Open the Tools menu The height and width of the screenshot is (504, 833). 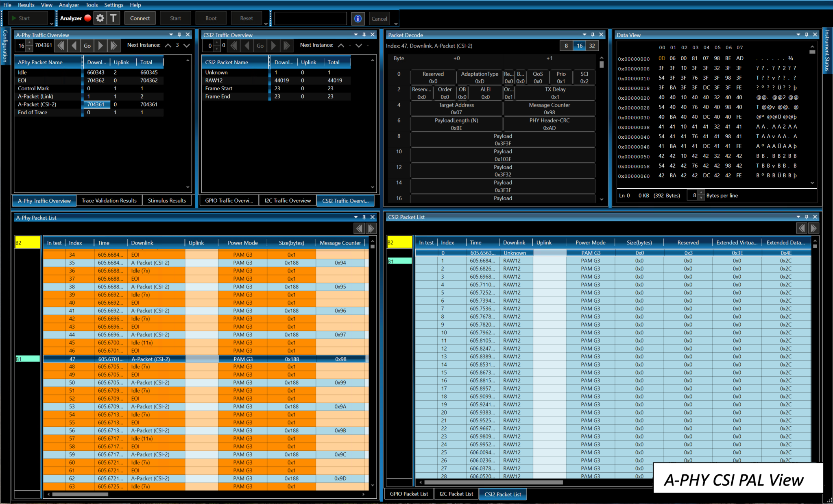click(x=92, y=5)
